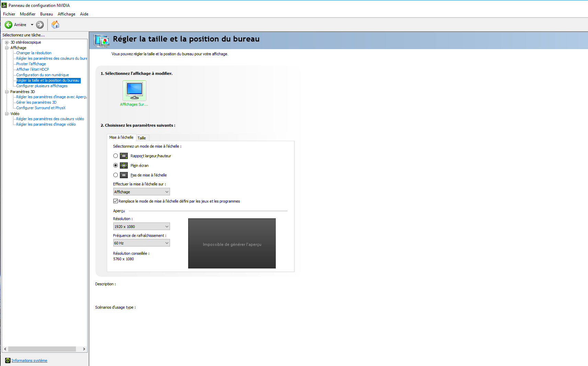Click the NVIDIA system information icon

8,361
